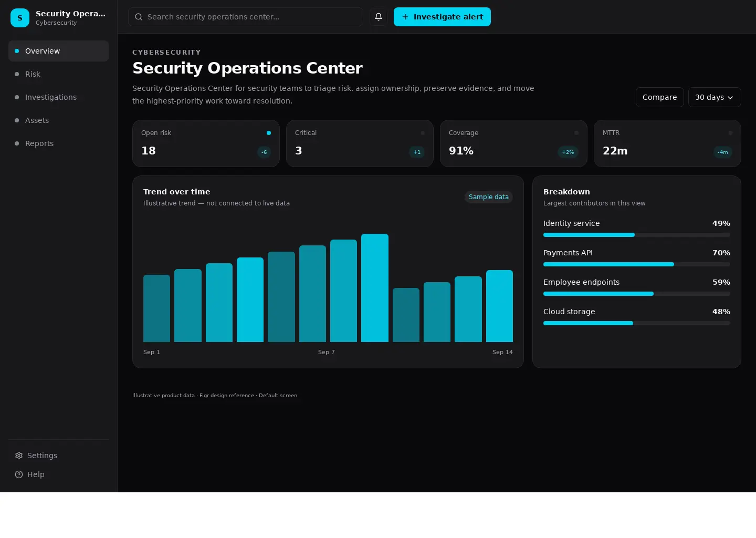Open the Reports section

(59, 143)
